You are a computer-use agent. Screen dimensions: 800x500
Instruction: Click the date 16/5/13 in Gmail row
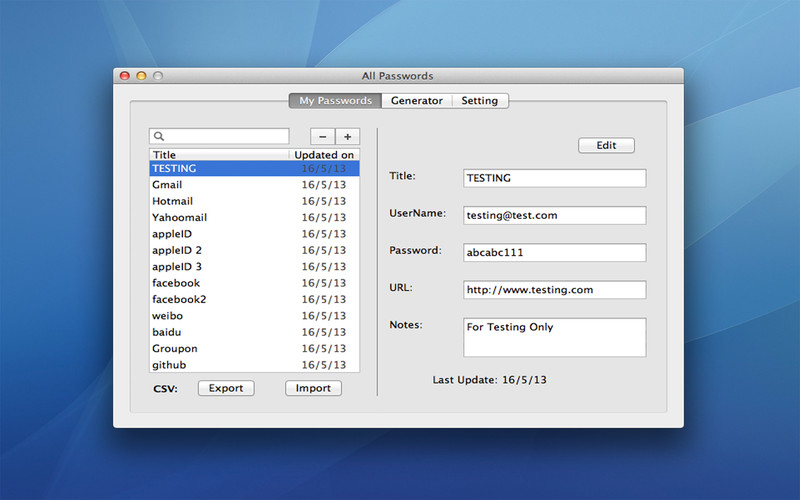323,185
